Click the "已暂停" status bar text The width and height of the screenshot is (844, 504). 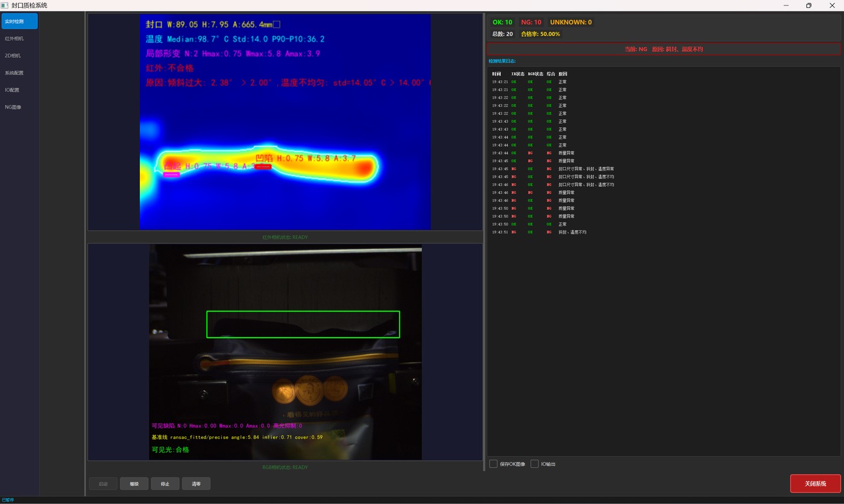point(8,500)
